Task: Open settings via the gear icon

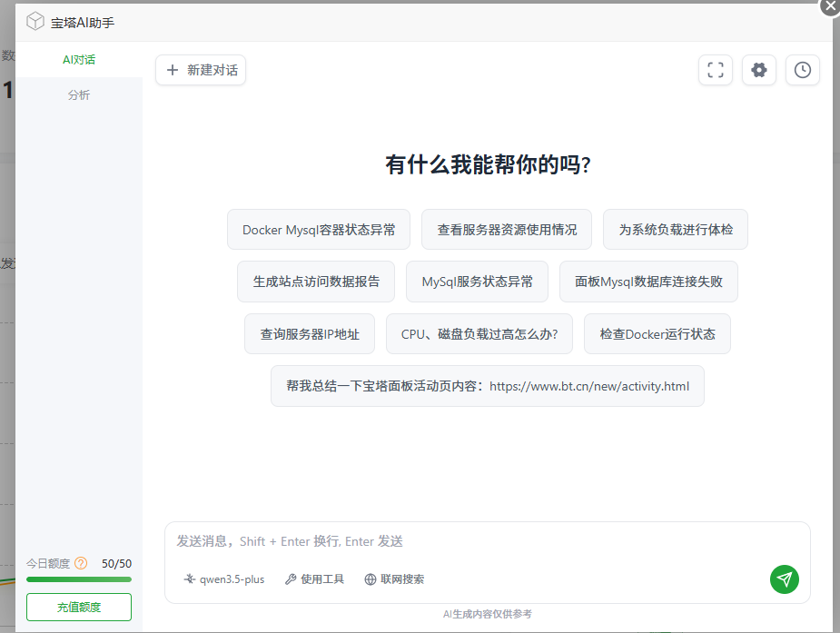Action: (758, 70)
